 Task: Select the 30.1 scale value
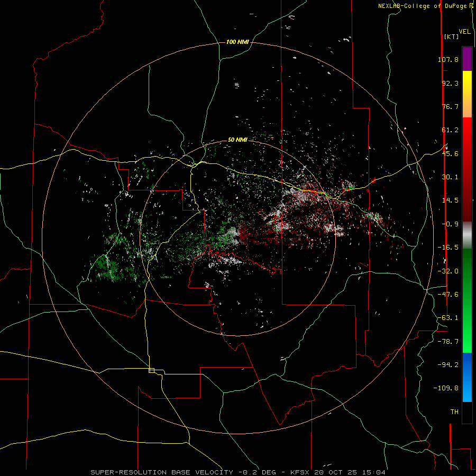pyautogui.click(x=450, y=177)
